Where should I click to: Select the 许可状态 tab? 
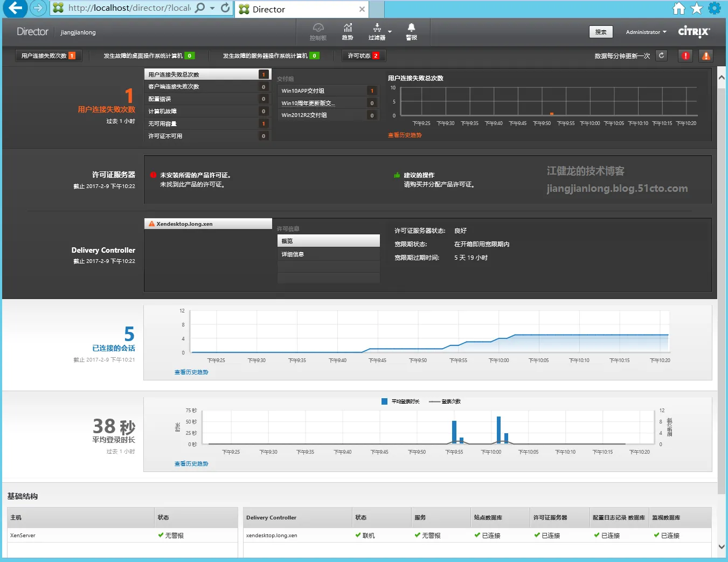coord(364,55)
